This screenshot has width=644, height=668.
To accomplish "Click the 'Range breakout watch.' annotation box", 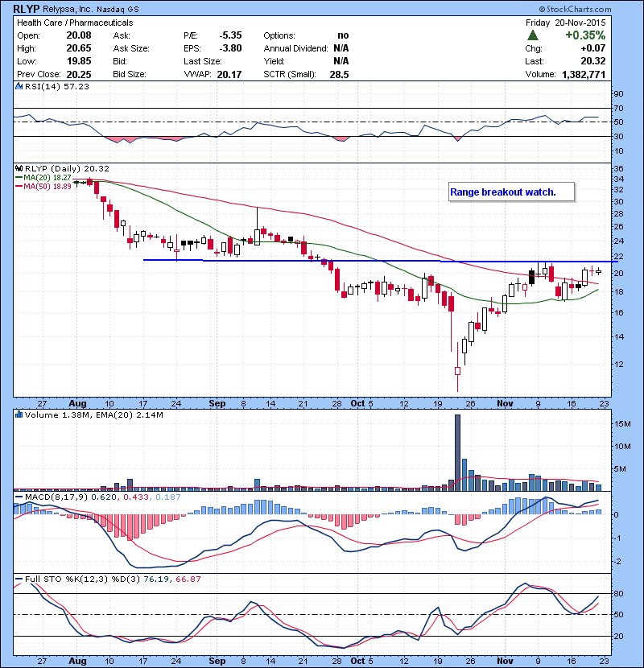I will coord(511,192).
